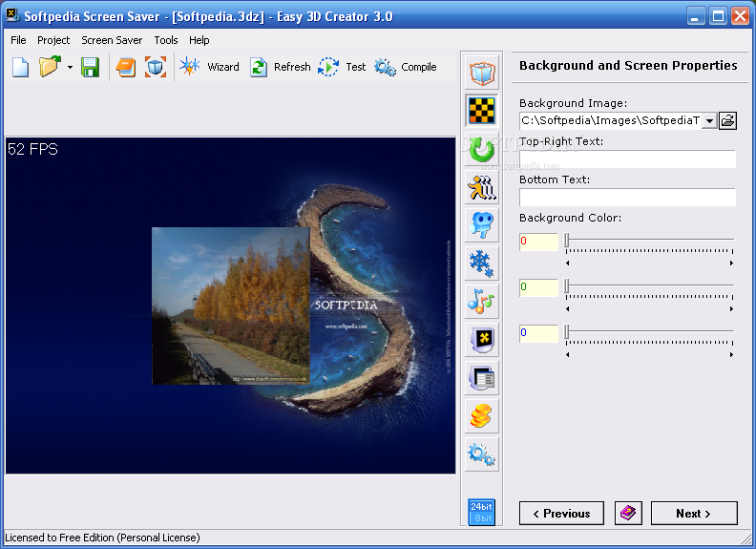This screenshot has height=549, width=756.
Task: Click the blue background color slider
Action: [x=649, y=334]
